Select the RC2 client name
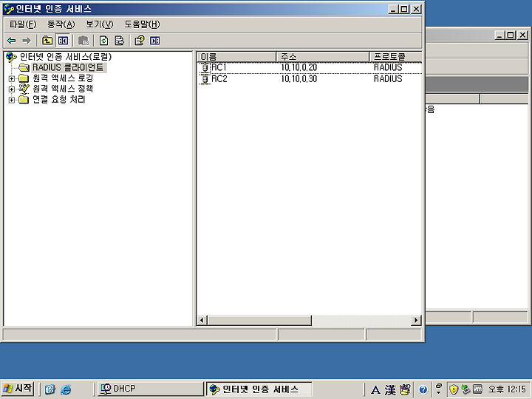Screen dimensions: 532x399 click(x=219, y=79)
